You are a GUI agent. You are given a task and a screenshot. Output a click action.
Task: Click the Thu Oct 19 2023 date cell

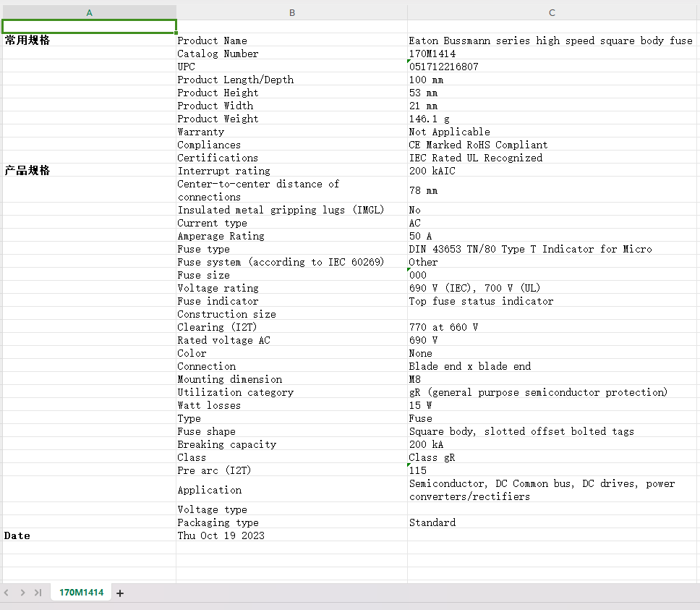[x=292, y=535]
